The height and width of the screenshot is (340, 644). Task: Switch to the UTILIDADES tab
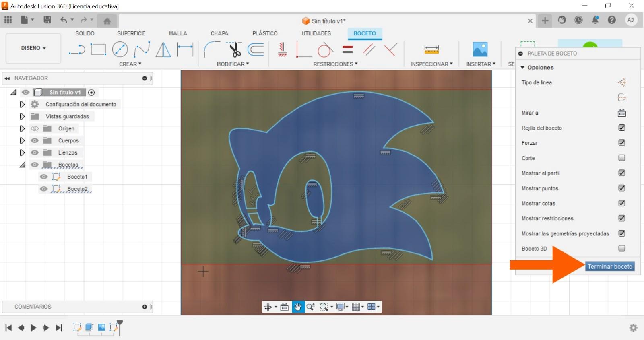coord(316,33)
